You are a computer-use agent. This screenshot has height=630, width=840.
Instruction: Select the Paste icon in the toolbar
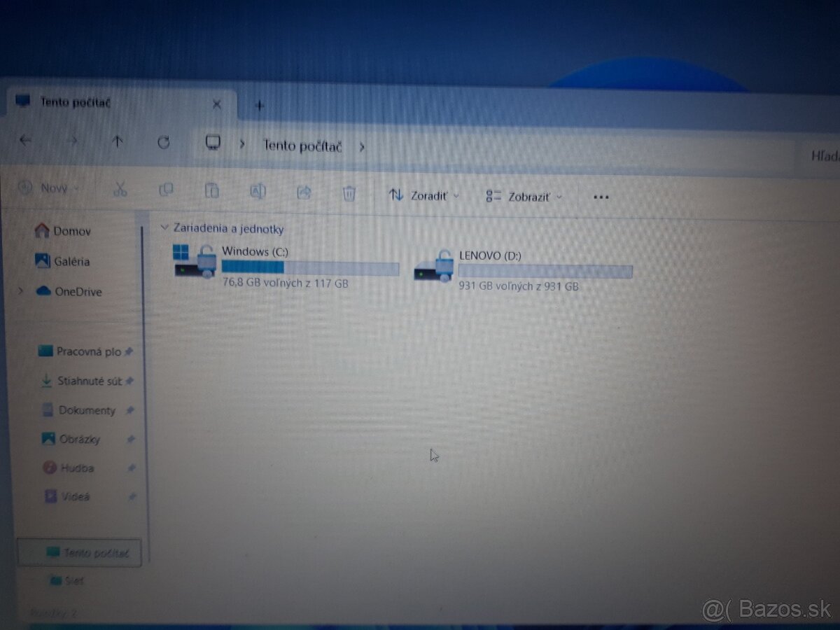212,191
